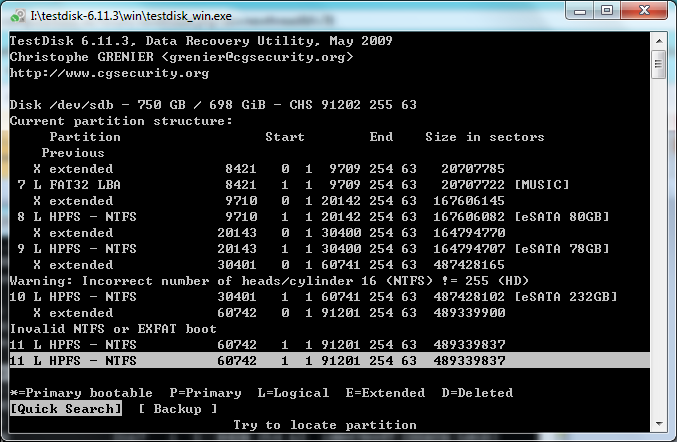
Task: Click the extended row with size 167606145
Action: click(269, 201)
